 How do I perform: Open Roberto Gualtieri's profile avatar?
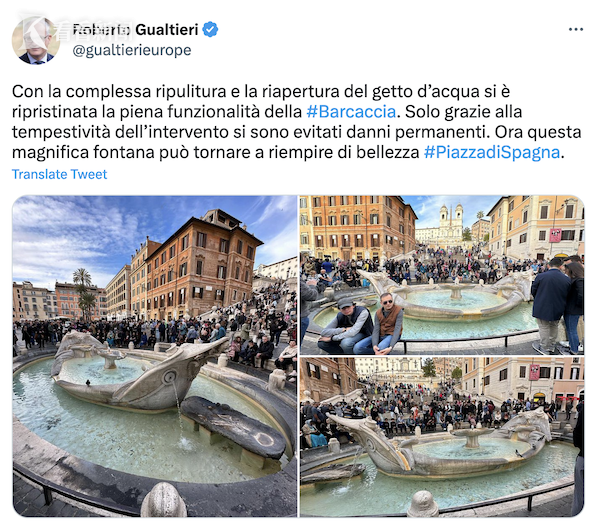[36, 40]
